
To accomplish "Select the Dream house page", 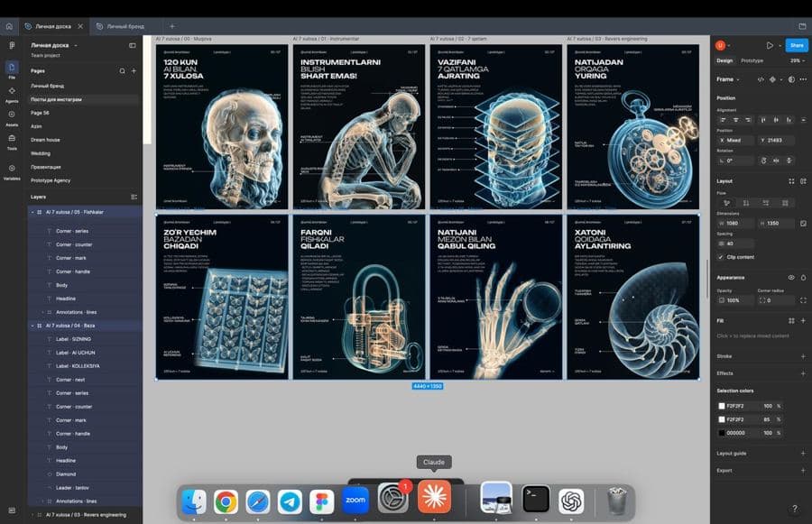I will click(x=45, y=140).
